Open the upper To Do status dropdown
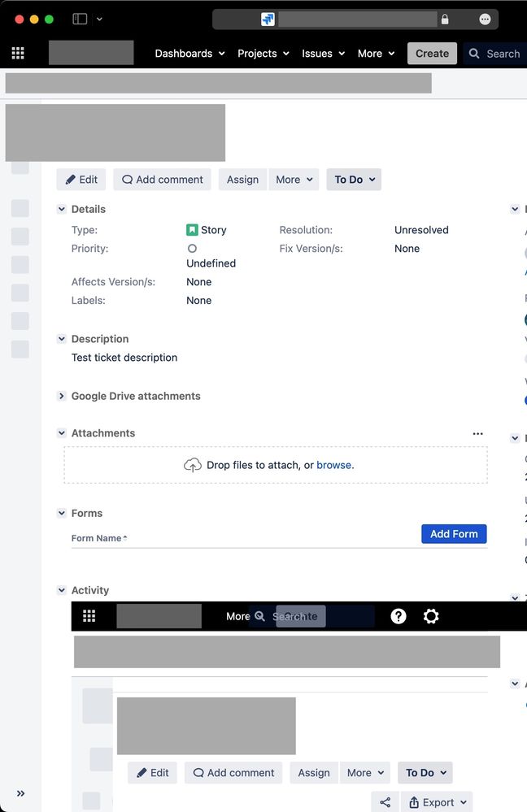The image size is (527, 812). [x=354, y=179]
